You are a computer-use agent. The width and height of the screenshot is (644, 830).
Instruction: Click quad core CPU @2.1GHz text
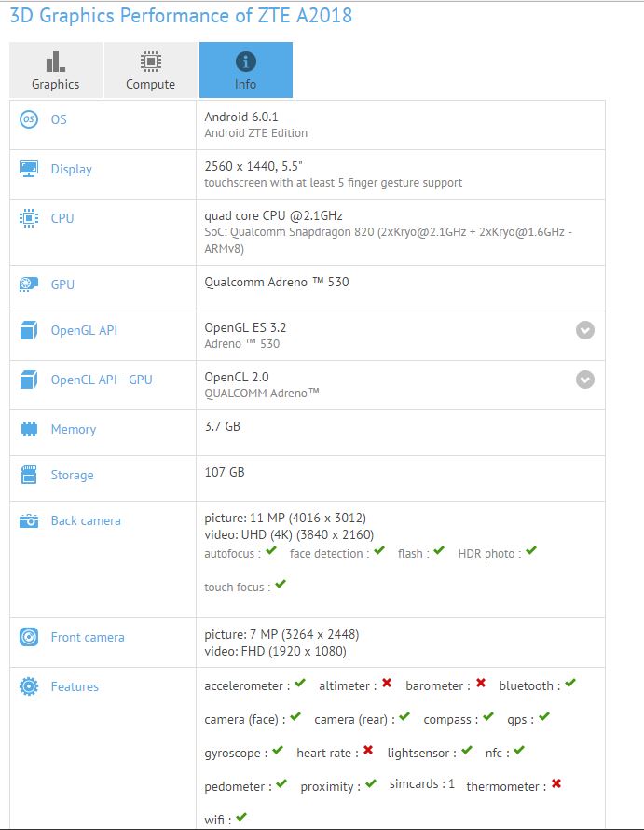[274, 216]
